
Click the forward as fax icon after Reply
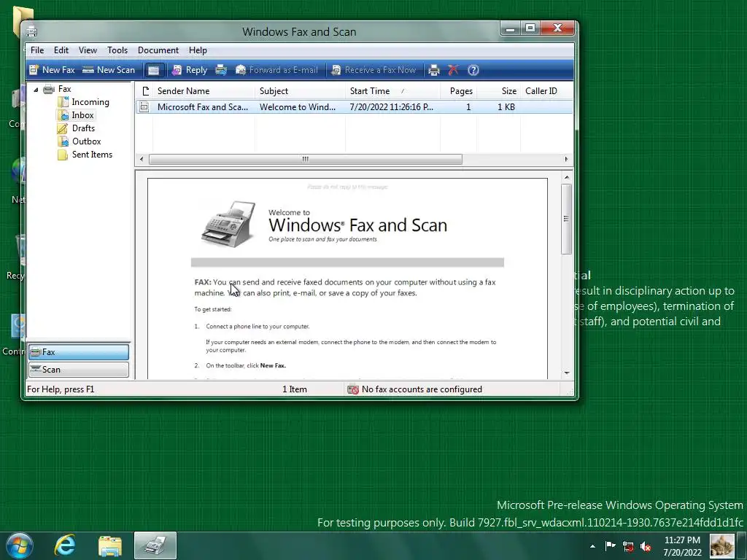coord(221,70)
